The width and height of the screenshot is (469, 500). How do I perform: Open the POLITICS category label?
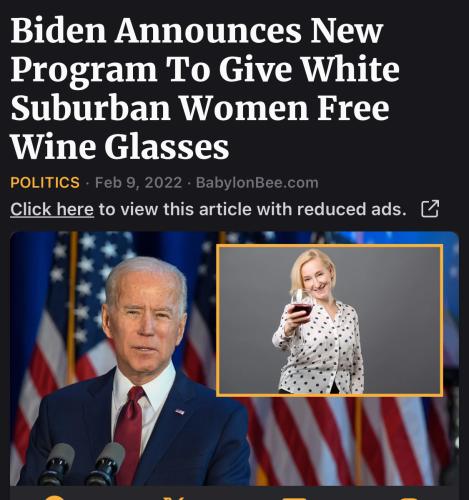click(x=45, y=183)
